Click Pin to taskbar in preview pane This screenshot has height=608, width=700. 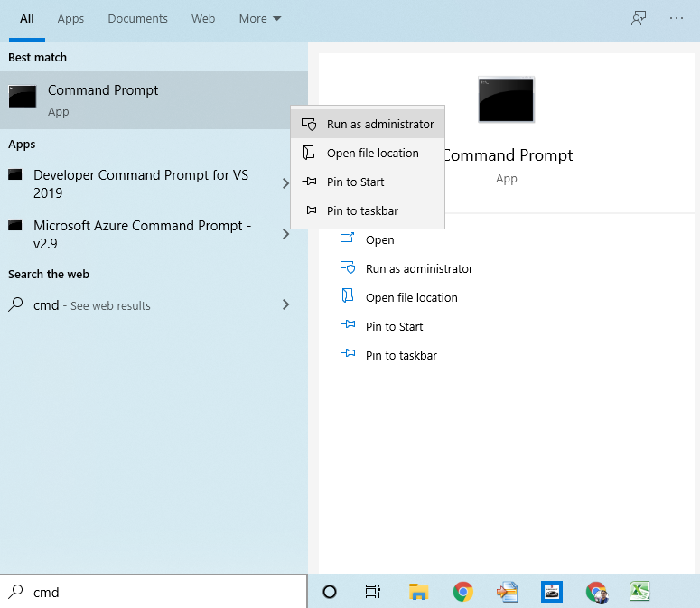coord(401,356)
